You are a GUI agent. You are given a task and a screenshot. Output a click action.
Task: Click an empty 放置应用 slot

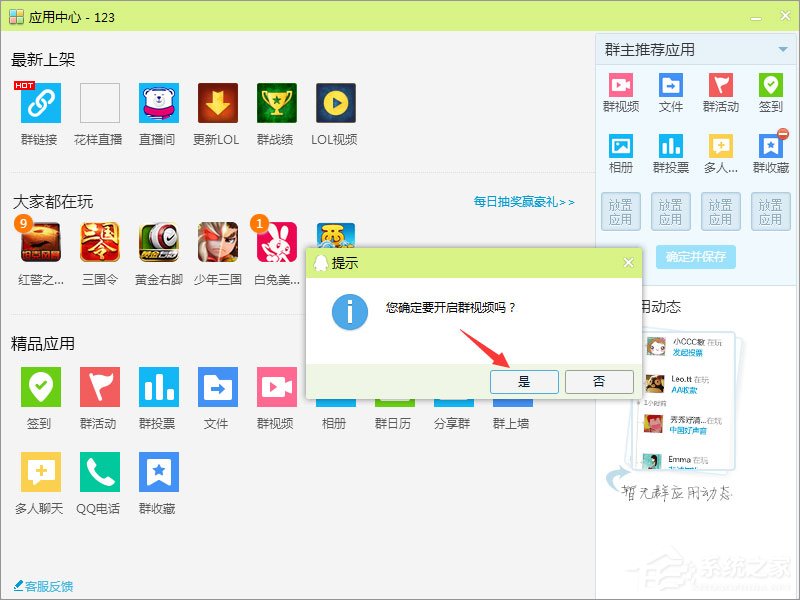[621, 211]
